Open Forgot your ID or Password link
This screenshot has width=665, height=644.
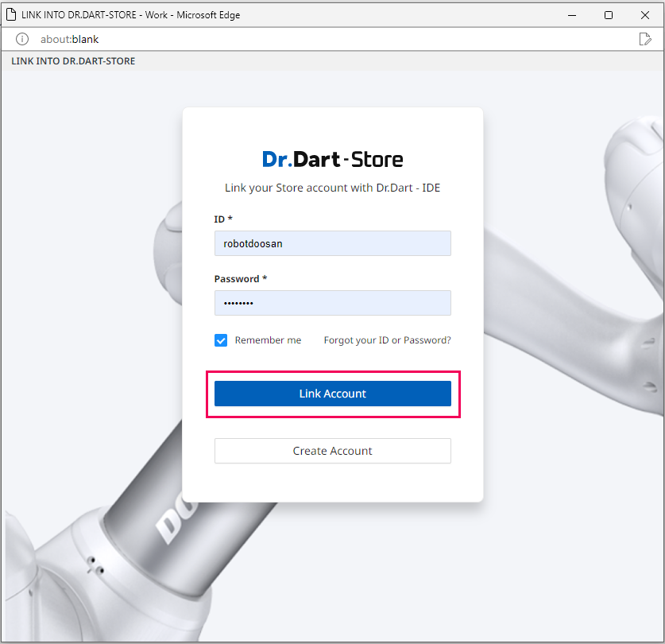tap(387, 340)
